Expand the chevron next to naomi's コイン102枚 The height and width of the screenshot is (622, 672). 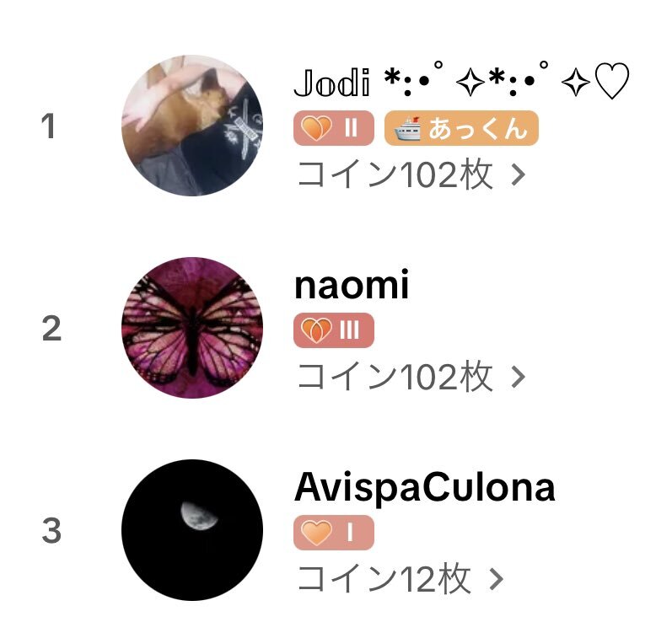(519, 377)
